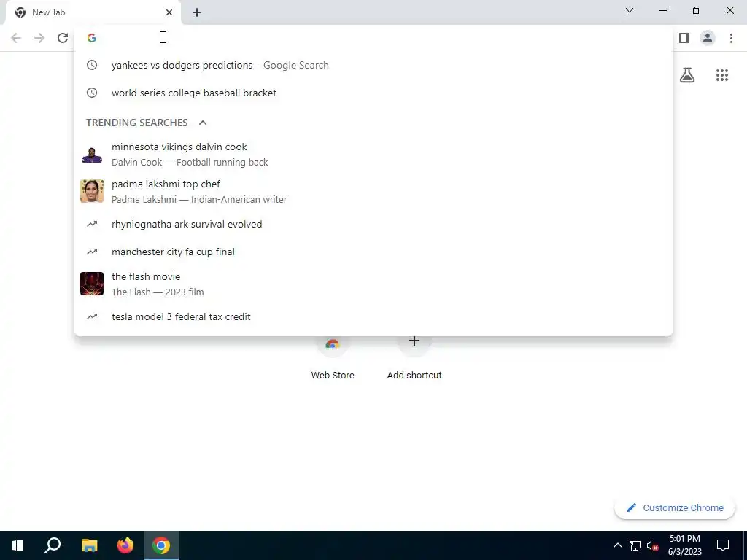This screenshot has height=560, width=747.
Task: Open the Google apps grid icon
Action: (x=721, y=75)
